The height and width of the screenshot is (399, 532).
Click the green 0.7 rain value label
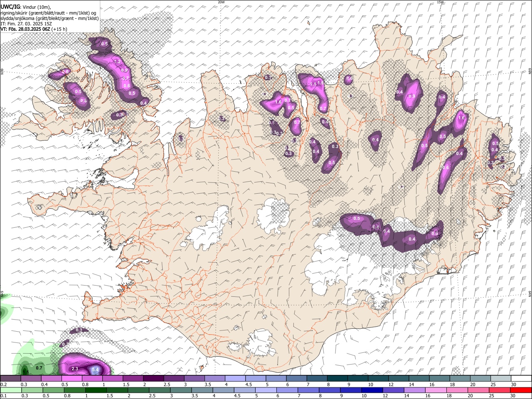pos(39,368)
